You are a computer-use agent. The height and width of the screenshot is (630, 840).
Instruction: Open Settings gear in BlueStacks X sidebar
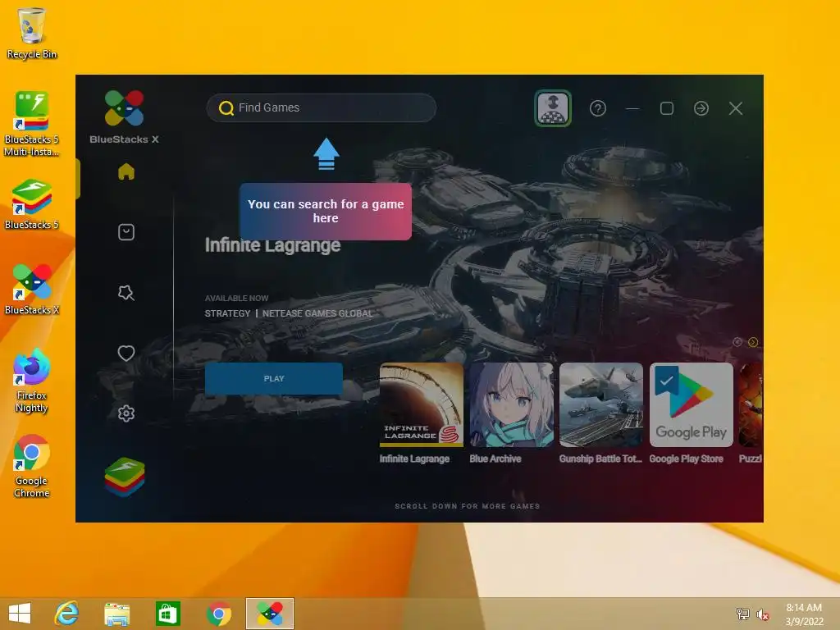[x=126, y=413]
